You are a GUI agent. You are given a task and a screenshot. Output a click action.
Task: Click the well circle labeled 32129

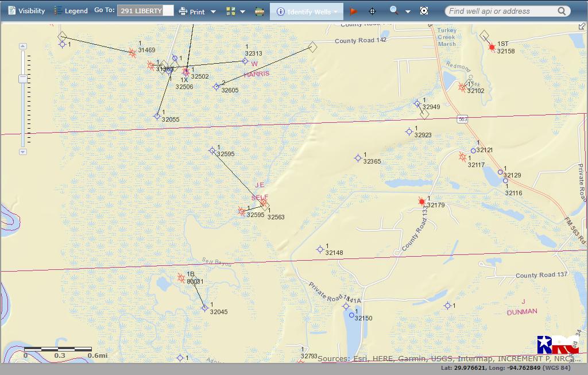click(x=500, y=172)
